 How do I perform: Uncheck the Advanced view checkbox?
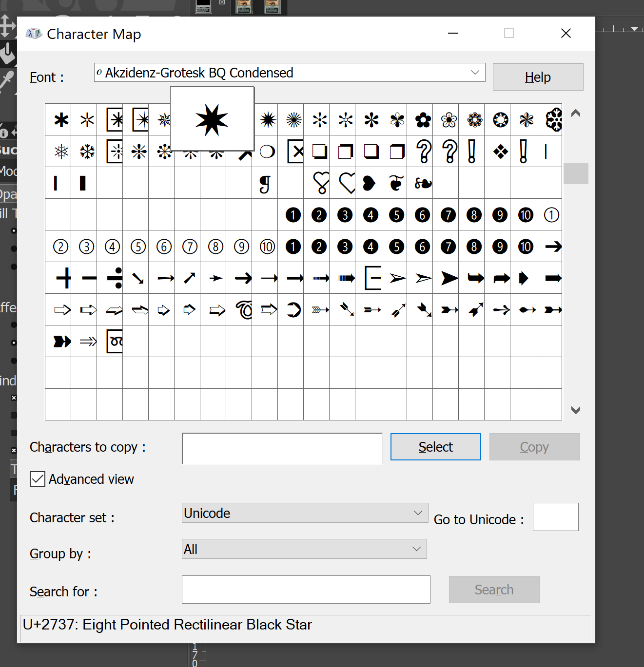[x=38, y=479]
